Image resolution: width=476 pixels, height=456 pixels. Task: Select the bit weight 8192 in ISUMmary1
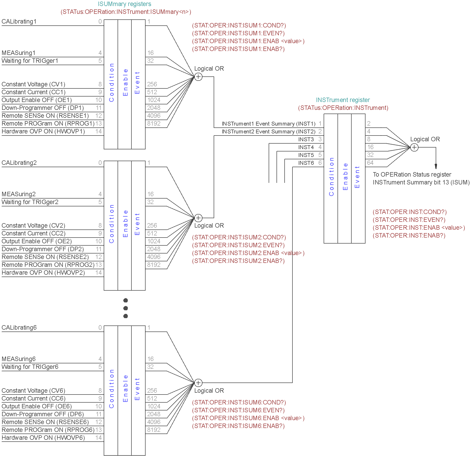click(153, 123)
